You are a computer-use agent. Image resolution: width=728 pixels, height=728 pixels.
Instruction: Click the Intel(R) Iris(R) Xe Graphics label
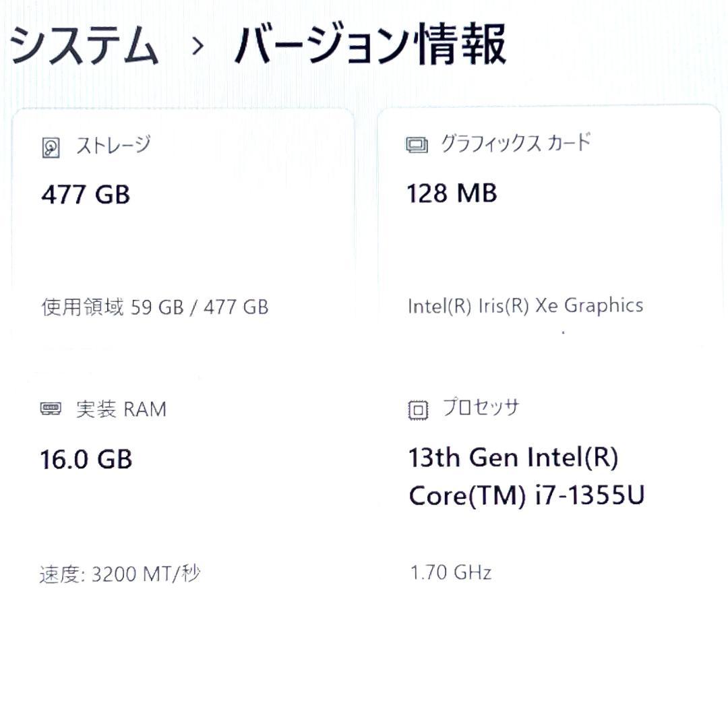(526, 305)
